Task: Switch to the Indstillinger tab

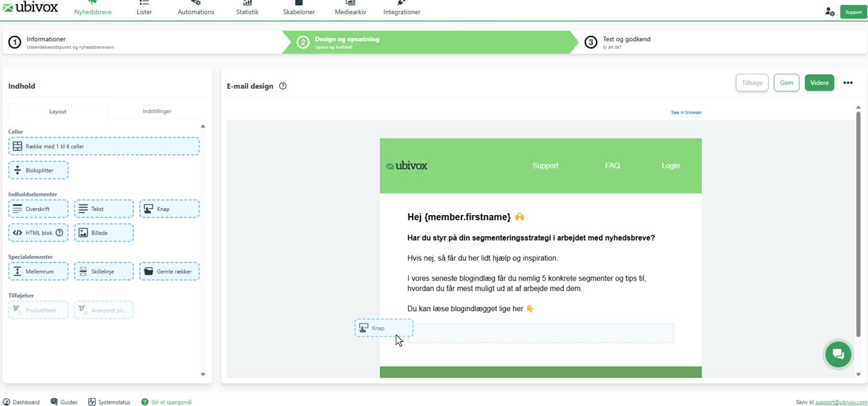Action: 157,111
